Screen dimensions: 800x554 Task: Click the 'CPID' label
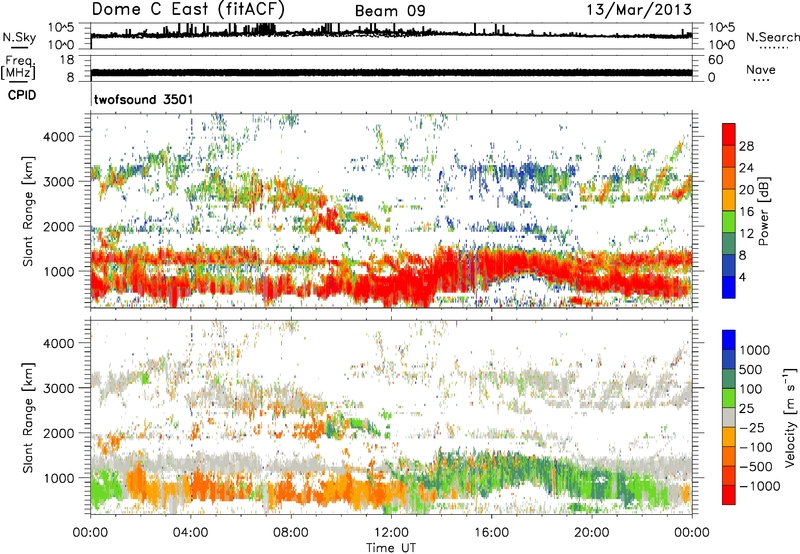[x=22, y=95]
